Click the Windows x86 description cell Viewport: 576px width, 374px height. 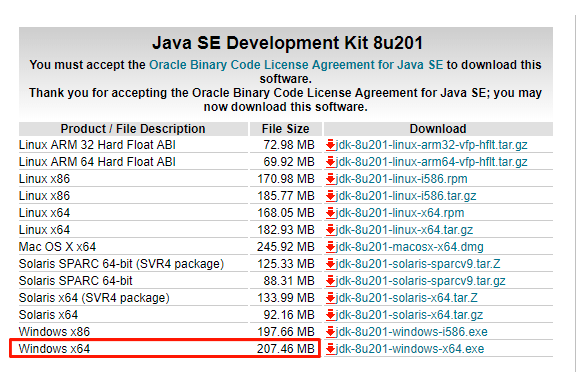click(x=54, y=332)
